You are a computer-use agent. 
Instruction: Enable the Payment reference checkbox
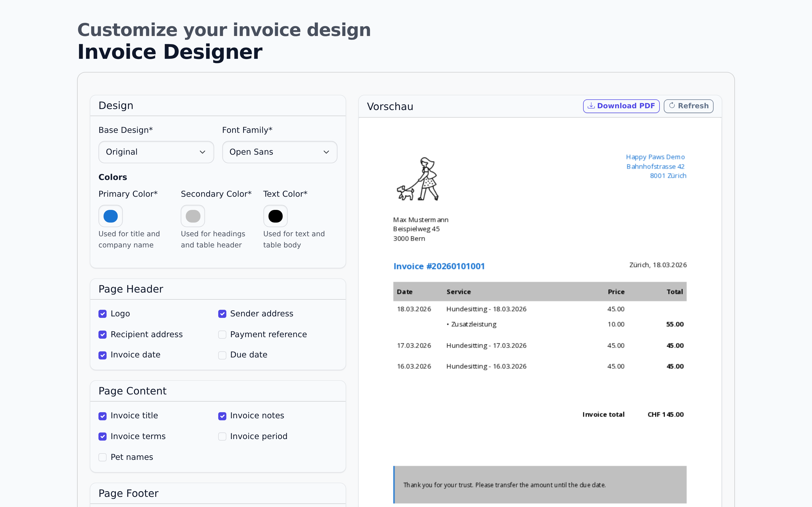[x=222, y=335]
